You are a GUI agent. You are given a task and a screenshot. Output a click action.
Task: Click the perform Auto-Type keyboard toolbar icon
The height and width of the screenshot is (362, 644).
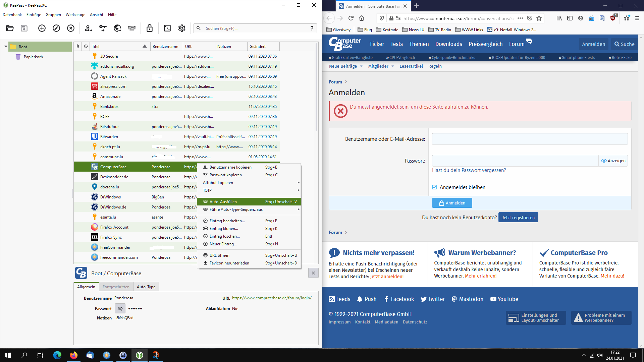[132, 28]
